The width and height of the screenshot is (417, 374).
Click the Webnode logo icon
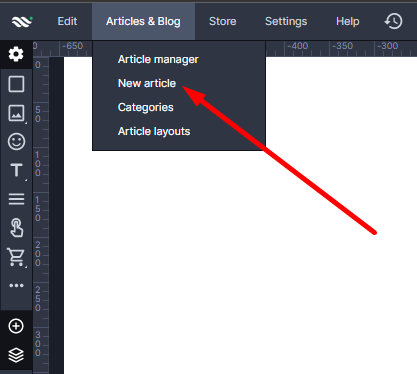22,22
